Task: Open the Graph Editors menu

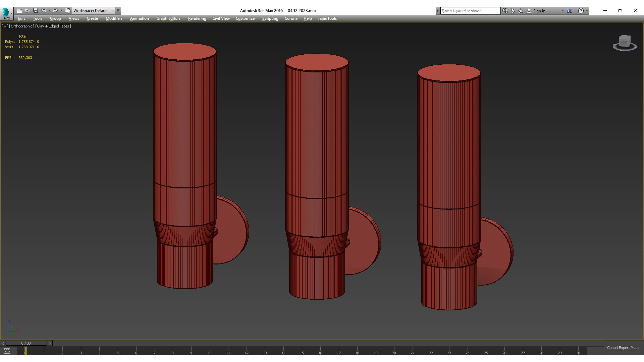Action: point(168,18)
